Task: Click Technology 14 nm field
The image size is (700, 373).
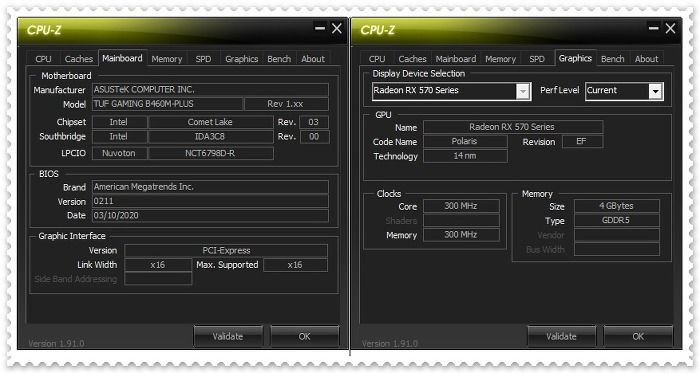Action: (x=465, y=156)
